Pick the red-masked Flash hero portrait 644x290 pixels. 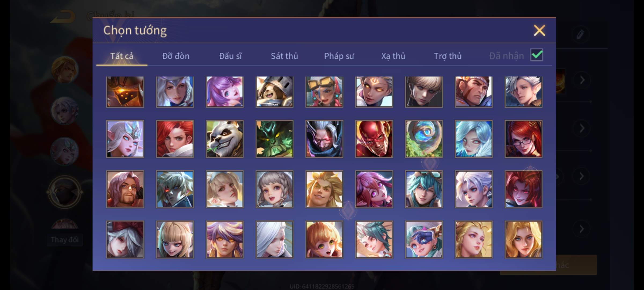coord(374,139)
